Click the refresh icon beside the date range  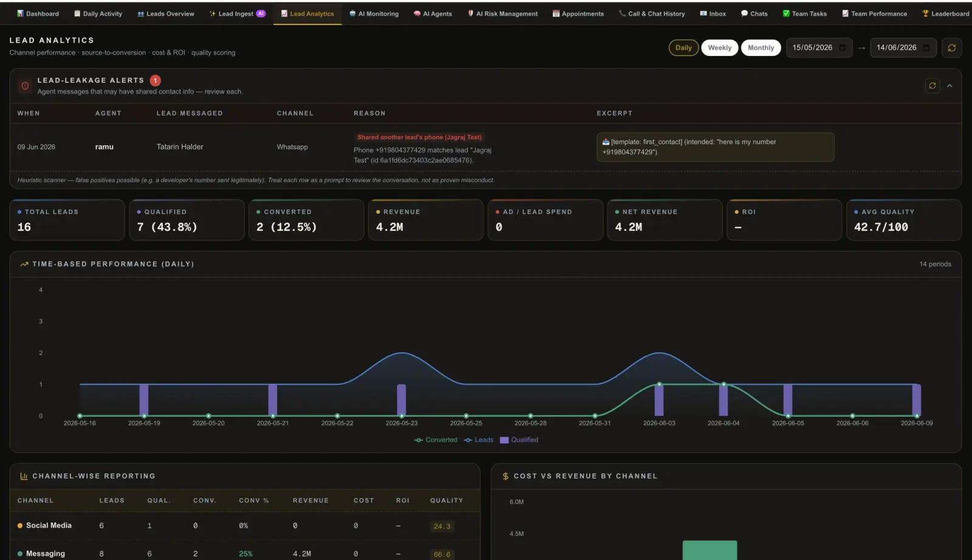tap(951, 48)
